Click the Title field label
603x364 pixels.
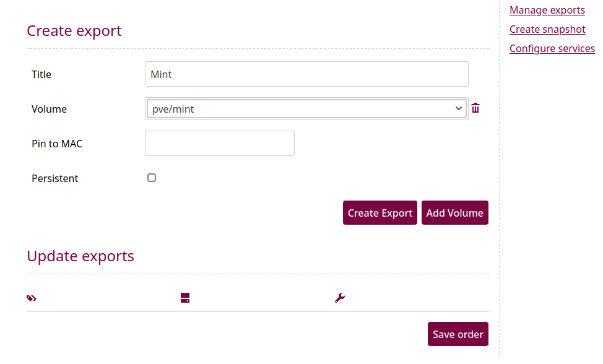pyautogui.click(x=41, y=74)
